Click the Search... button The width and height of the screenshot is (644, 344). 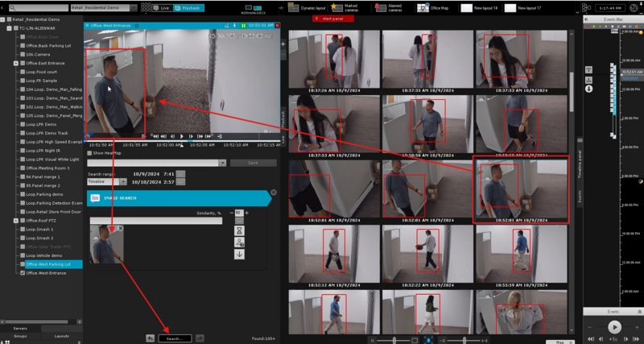pos(174,338)
